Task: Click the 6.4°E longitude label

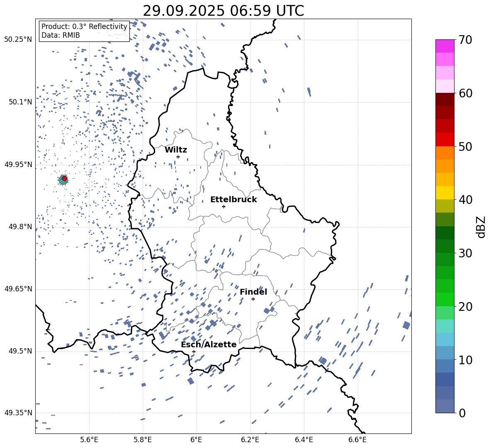Action: [x=304, y=440]
